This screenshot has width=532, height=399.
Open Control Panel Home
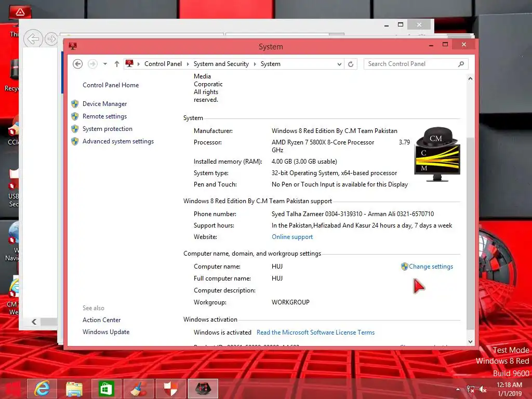(x=111, y=85)
